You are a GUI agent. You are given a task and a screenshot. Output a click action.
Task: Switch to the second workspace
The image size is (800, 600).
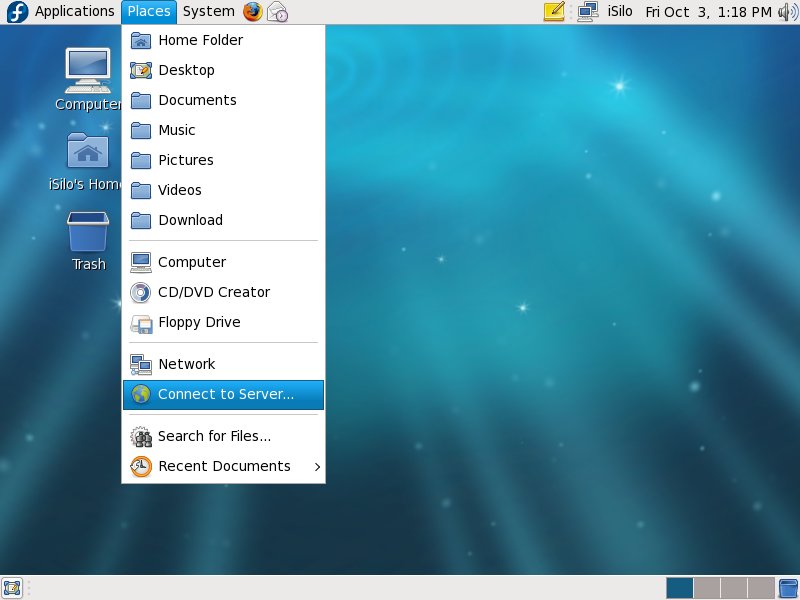pyautogui.click(x=706, y=587)
